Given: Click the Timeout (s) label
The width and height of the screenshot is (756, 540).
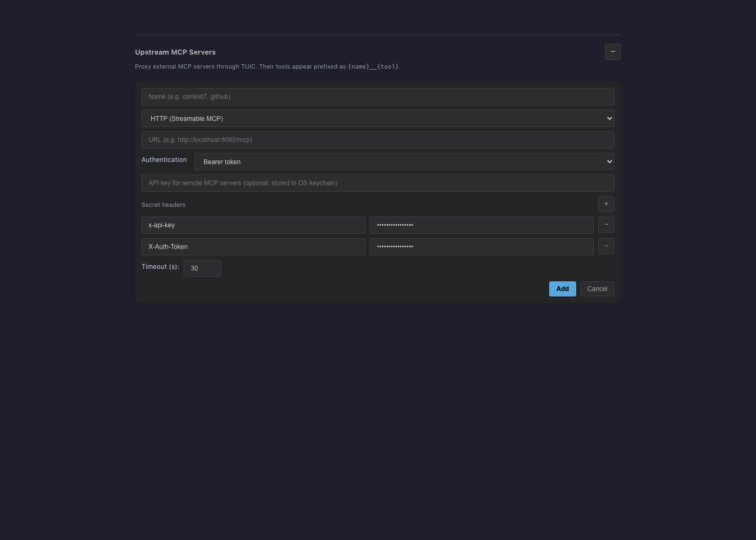Looking at the screenshot, I should [x=160, y=267].
